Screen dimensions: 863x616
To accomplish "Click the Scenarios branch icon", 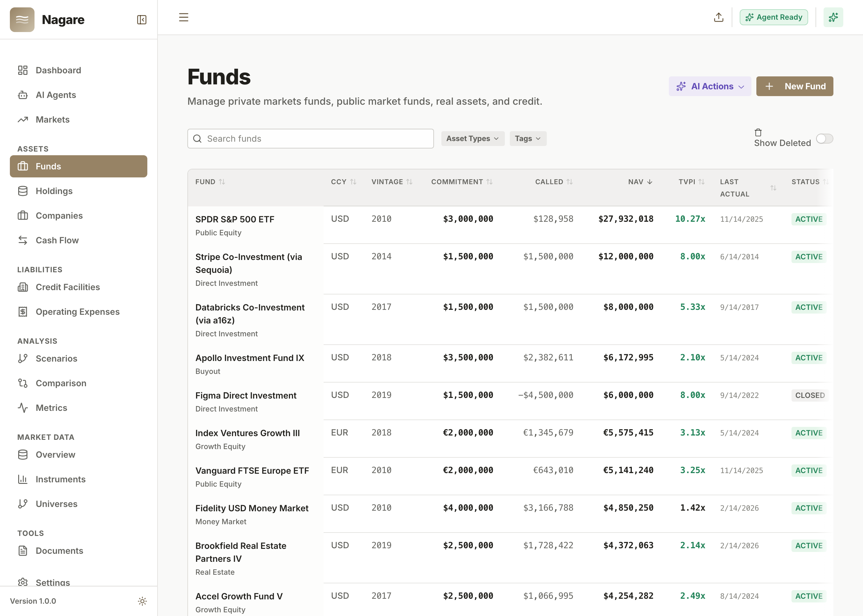I will coord(23,359).
